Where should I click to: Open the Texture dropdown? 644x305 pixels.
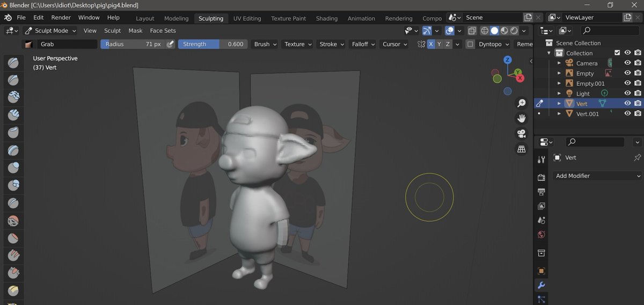point(298,44)
